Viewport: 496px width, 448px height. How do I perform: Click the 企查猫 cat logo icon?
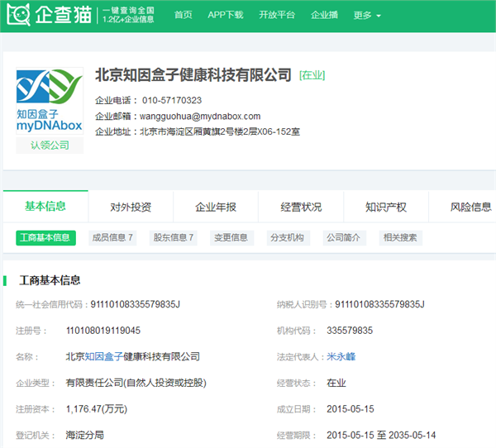point(18,14)
